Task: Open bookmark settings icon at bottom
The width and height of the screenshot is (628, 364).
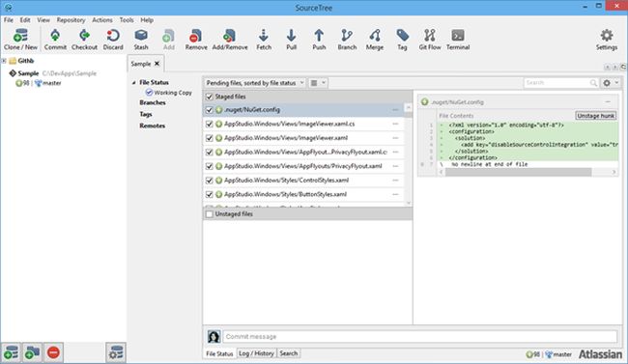Action: 116,352
